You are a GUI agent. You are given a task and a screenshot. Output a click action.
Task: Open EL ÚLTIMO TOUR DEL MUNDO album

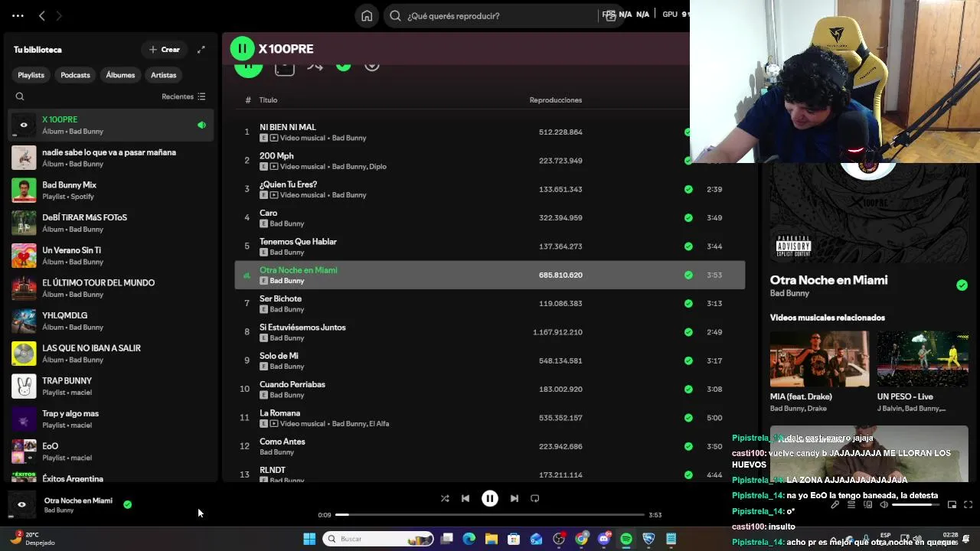point(111,289)
